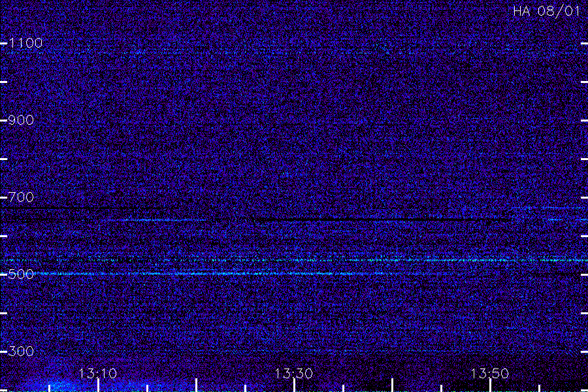Click the 13:50 time axis label
The width and height of the screenshot is (588, 392).
pos(490,374)
